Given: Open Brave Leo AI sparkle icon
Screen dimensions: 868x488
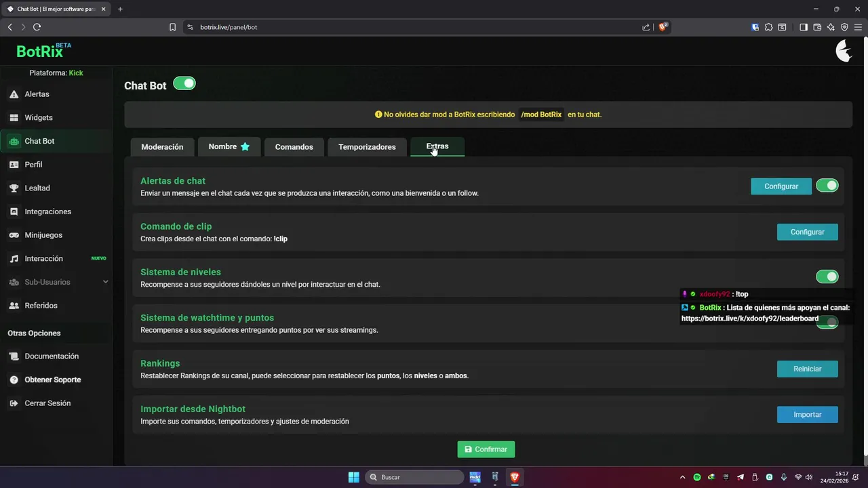Looking at the screenshot, I should click(x=831, y=27).
